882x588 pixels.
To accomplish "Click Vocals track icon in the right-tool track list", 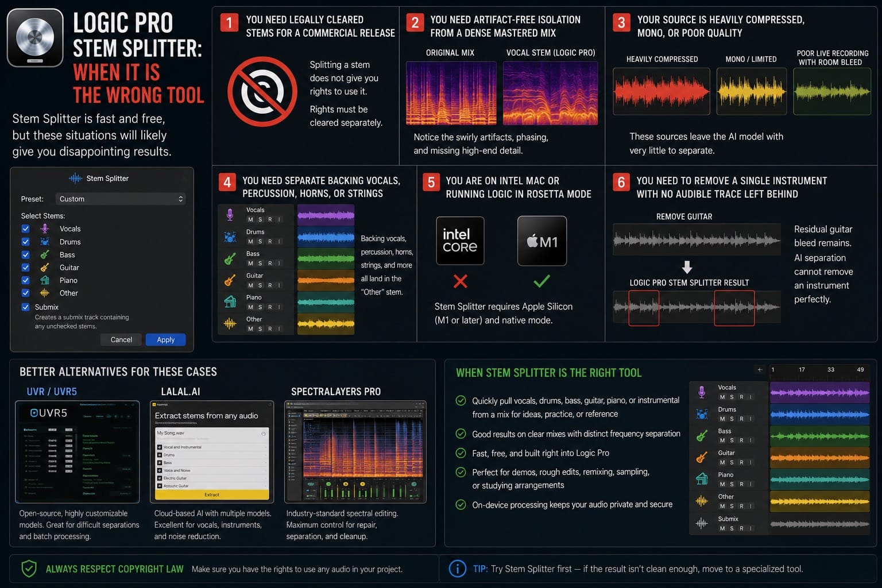I will [702, 392].
